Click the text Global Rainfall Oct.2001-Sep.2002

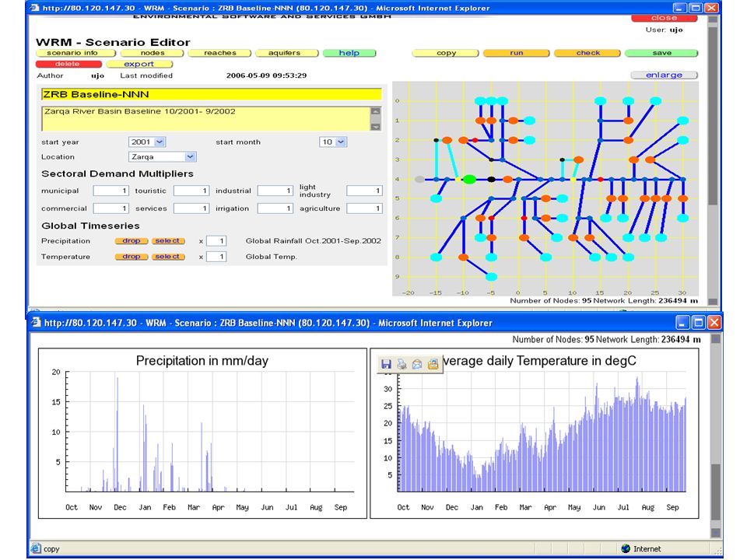click(314, 241)
